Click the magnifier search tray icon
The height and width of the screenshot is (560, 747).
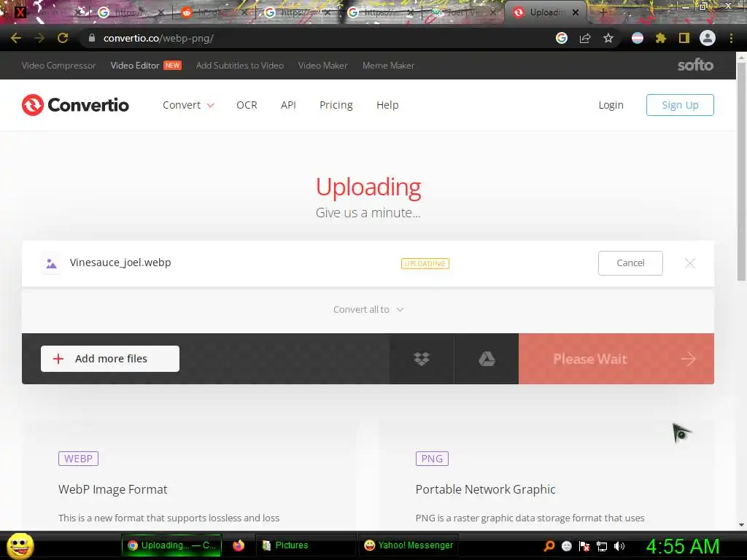coord(549,545)
